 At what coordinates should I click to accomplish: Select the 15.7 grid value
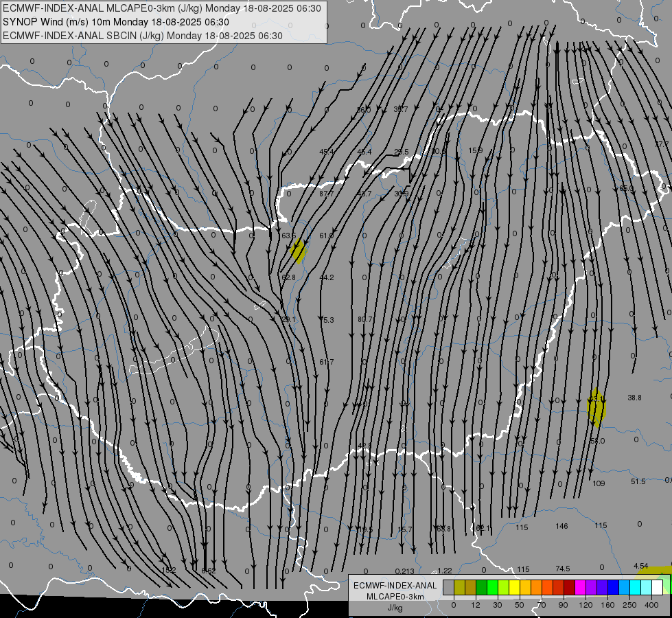coord(405,529)
